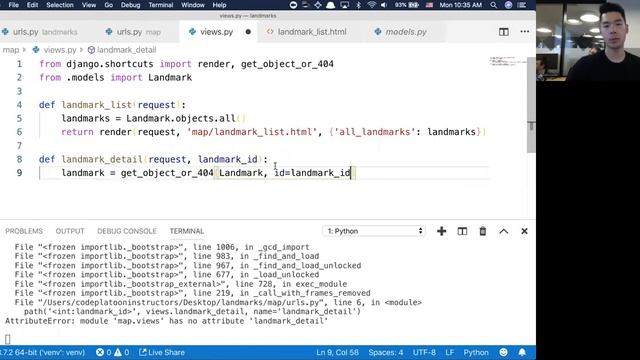
Task: Open the input source flag icon
Action: (429, 5)
